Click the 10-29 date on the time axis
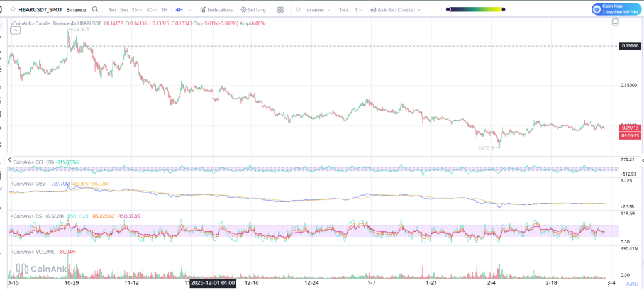 pyautogui.click(x=72, y=283)
